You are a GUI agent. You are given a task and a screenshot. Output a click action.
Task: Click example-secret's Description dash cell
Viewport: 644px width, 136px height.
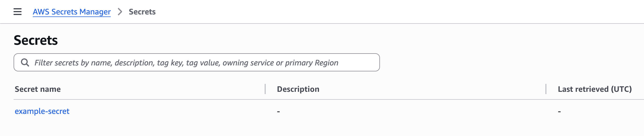pyautogui.click(x=278, y=111)
